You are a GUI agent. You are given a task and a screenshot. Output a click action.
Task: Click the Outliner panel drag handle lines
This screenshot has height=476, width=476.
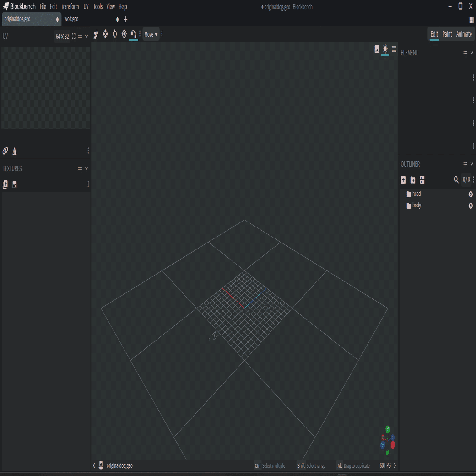[465, 164]
